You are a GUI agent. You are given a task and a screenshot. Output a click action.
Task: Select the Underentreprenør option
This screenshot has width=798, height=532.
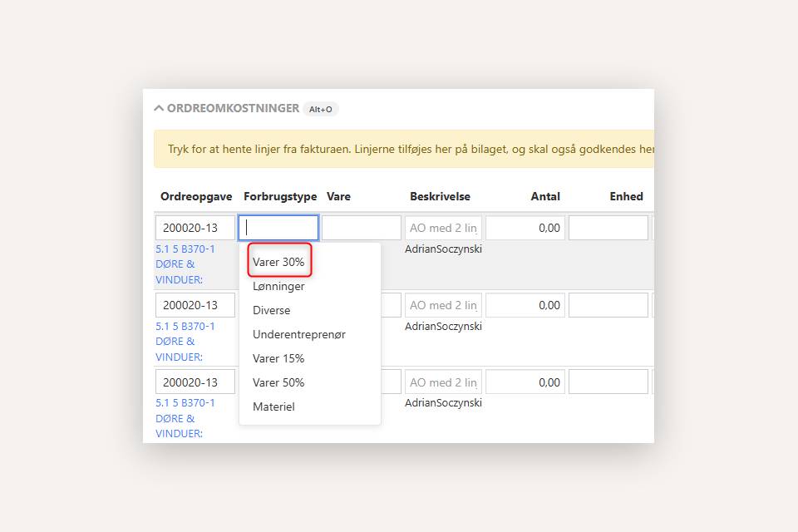pos(298,334)
